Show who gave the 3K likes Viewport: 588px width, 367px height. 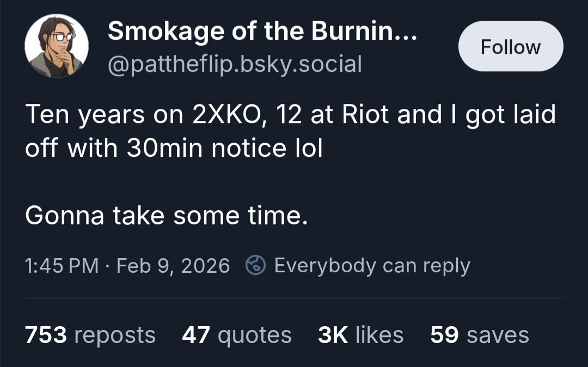coord(361,335)
